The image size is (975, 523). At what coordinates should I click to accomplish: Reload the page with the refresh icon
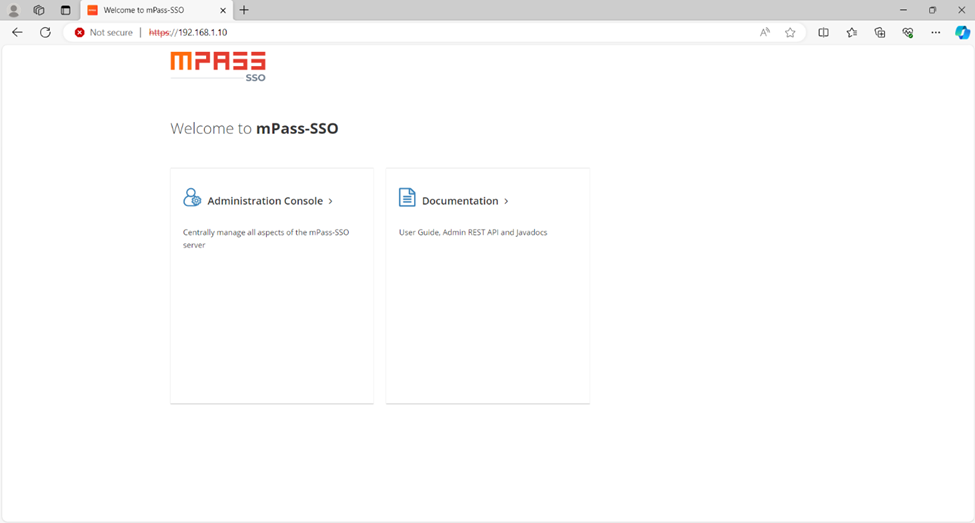(x=45, y=32)
